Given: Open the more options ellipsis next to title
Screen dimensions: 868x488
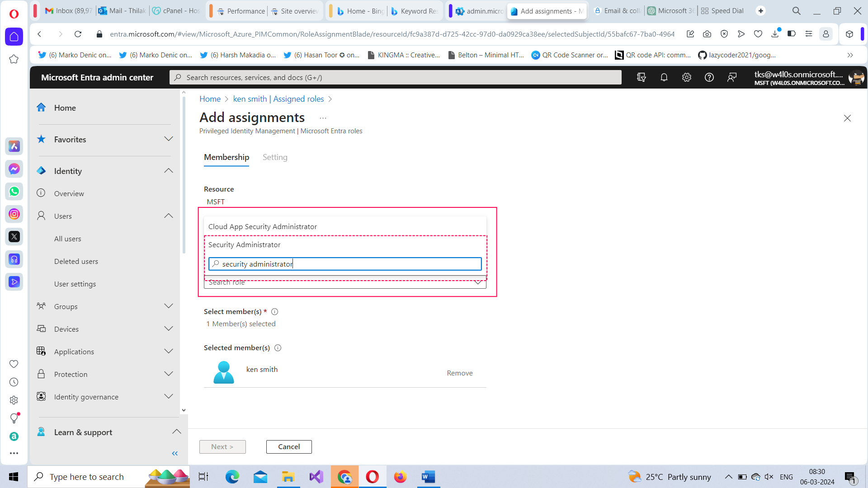Looking at the screenshot, I should tap(323, 118).
